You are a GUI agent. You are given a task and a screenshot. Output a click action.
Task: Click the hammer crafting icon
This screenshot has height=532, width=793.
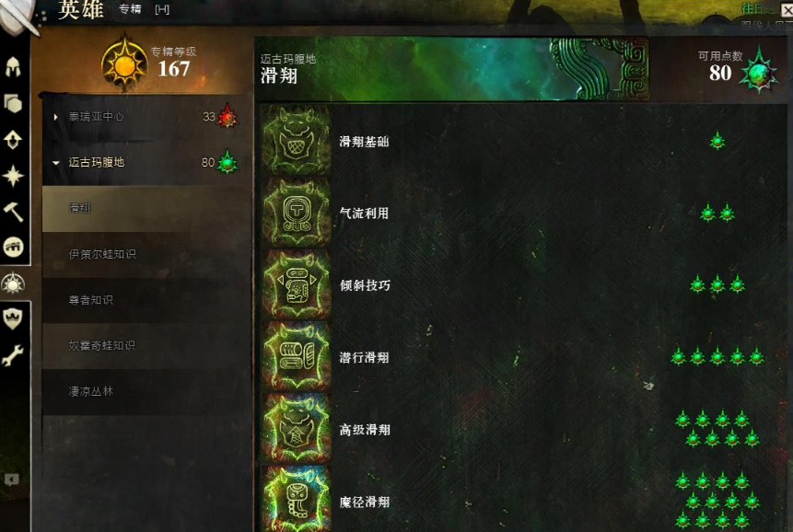click(x=13, y=212)
